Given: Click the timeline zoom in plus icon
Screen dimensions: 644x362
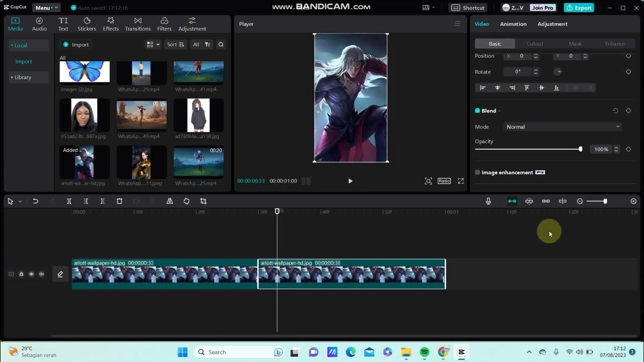Looking at the screenshot, I should tap(633, 201).
